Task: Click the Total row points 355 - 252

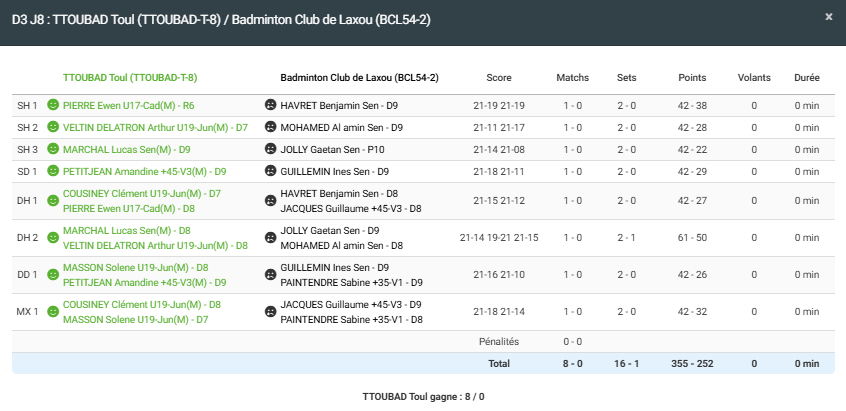Action: (692, 363)
